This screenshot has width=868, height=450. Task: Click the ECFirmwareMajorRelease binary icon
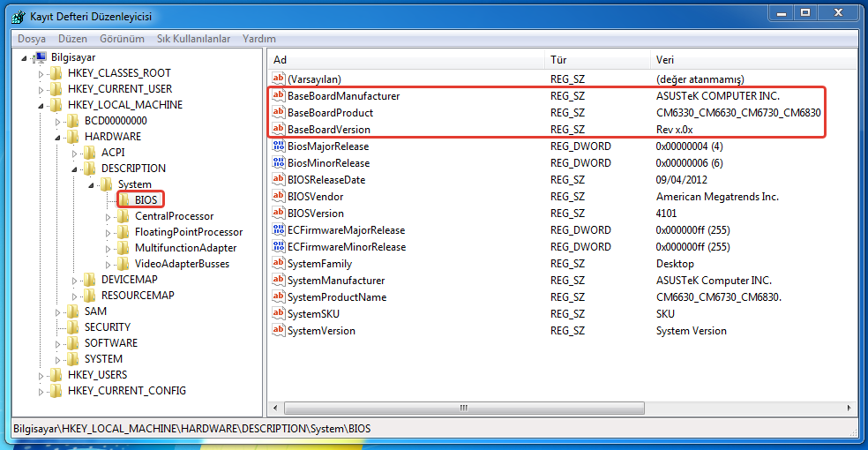pos(279,230)
